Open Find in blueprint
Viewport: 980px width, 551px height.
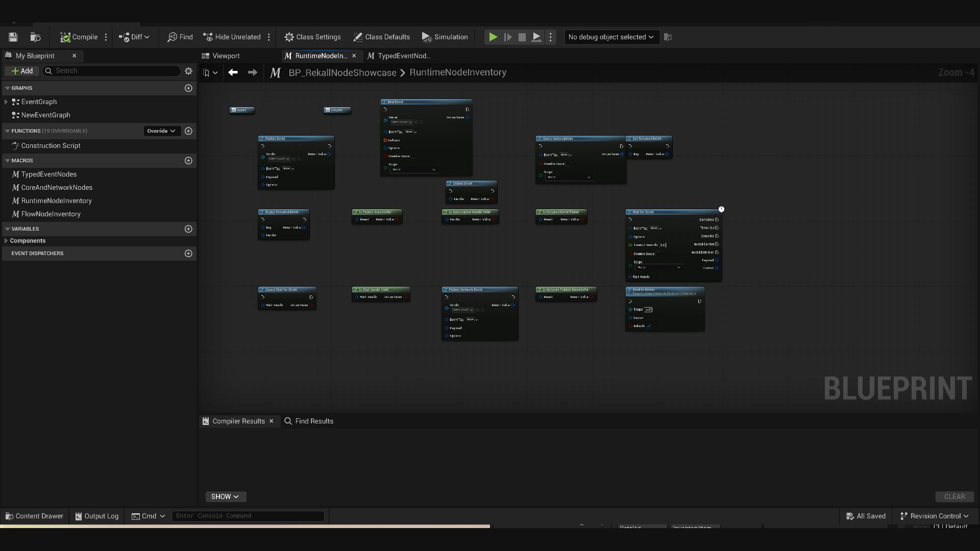[180, 37]
